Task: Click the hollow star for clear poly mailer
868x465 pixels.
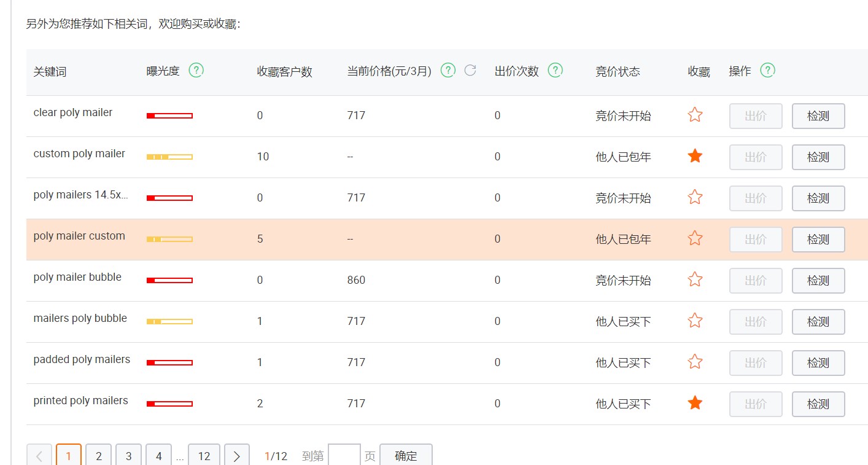Action: tap(694, 114)
